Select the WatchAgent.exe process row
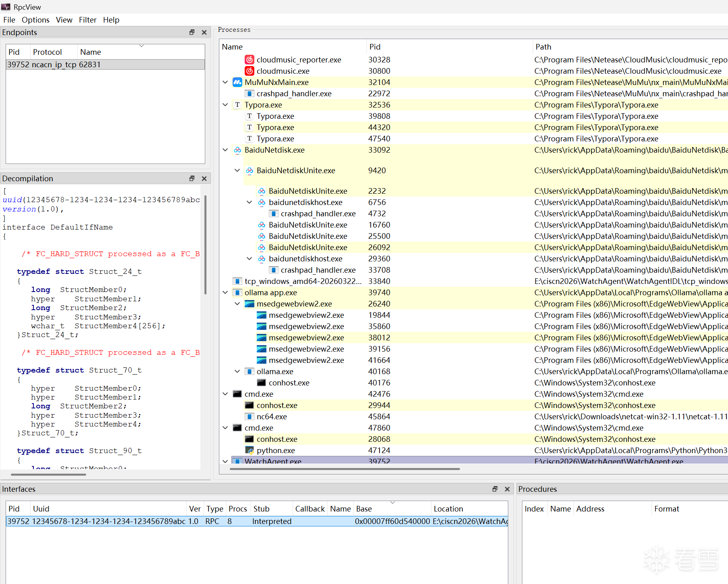This screenshot has height=584, width=728. [480, 460]
